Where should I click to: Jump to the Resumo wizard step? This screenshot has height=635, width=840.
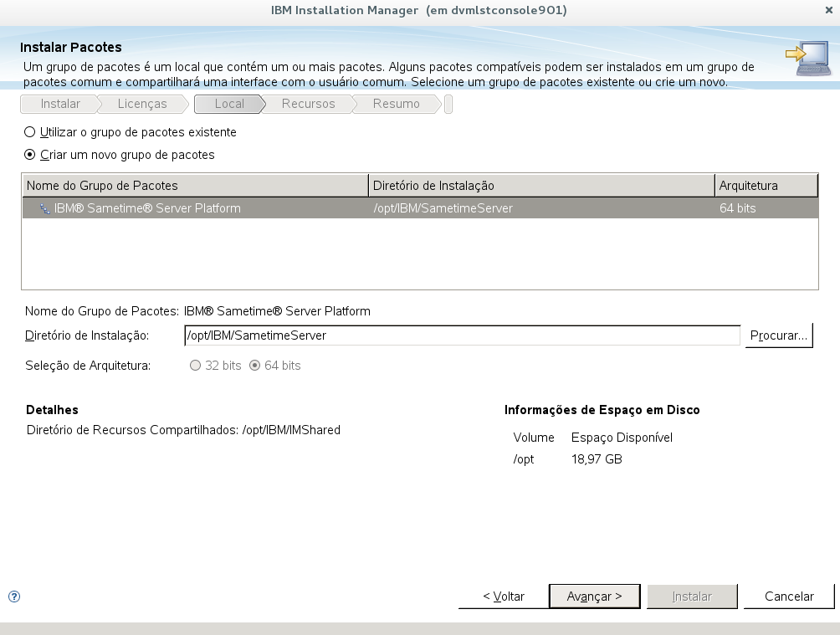(x=397, y=104)
